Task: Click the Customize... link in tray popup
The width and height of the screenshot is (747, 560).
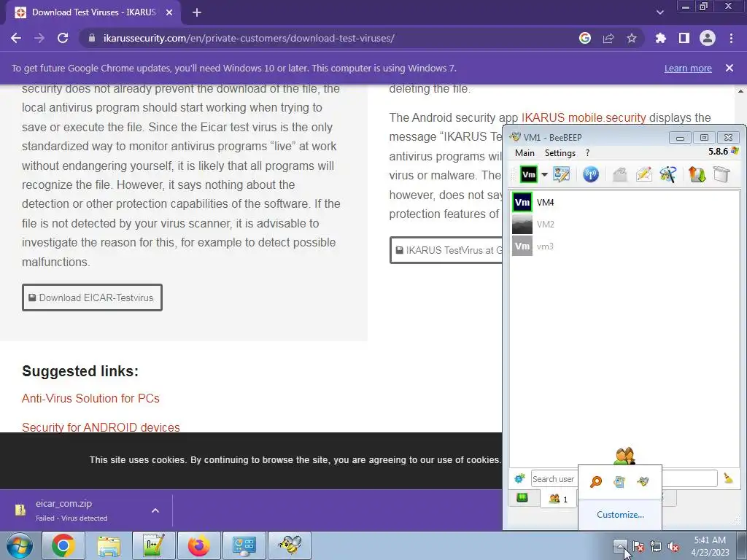Action: click(620, 515)
